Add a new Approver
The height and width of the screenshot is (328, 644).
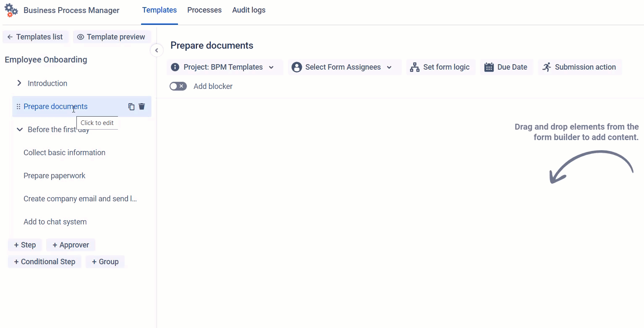(71, 245)
